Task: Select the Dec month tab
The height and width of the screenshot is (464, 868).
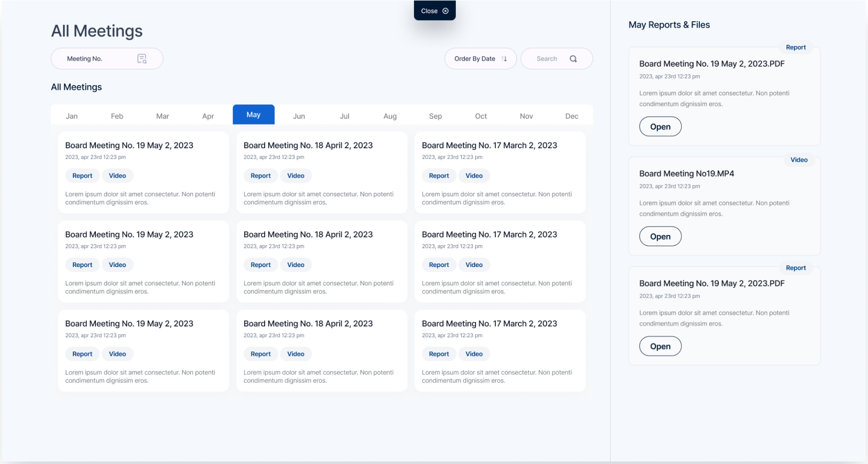Action: 571,116
